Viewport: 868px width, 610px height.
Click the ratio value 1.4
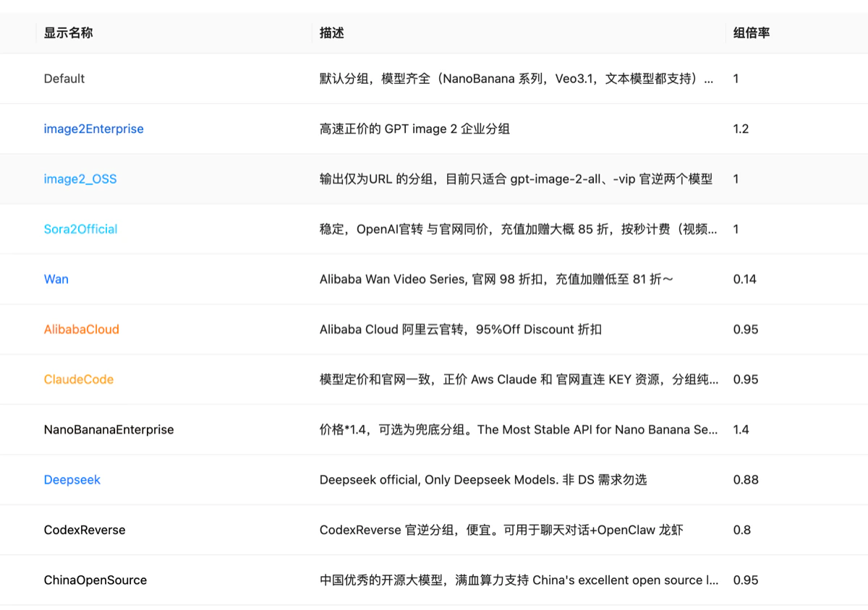[741, 429]
